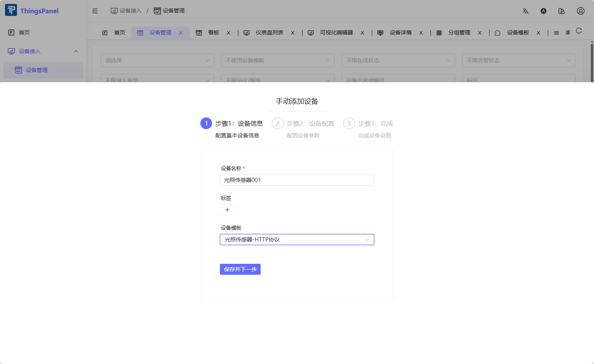Switch to the 首页 tab
Viewport: 594px width, 364px height.
114,33
